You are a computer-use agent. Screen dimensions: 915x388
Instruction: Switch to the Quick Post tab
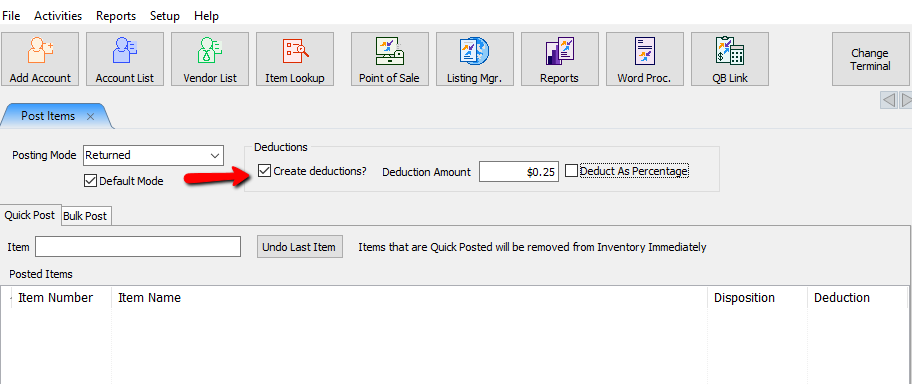[x=30, y=215]
